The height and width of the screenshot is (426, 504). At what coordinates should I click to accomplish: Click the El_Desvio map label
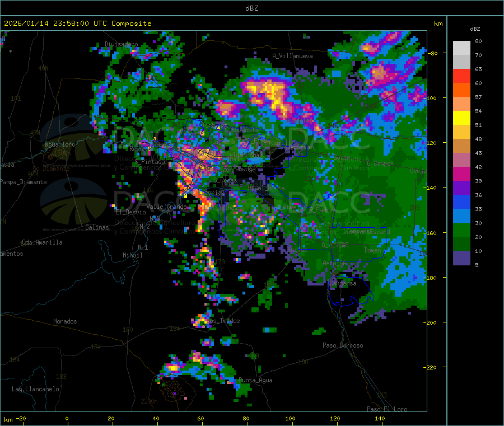click(131, 212)
